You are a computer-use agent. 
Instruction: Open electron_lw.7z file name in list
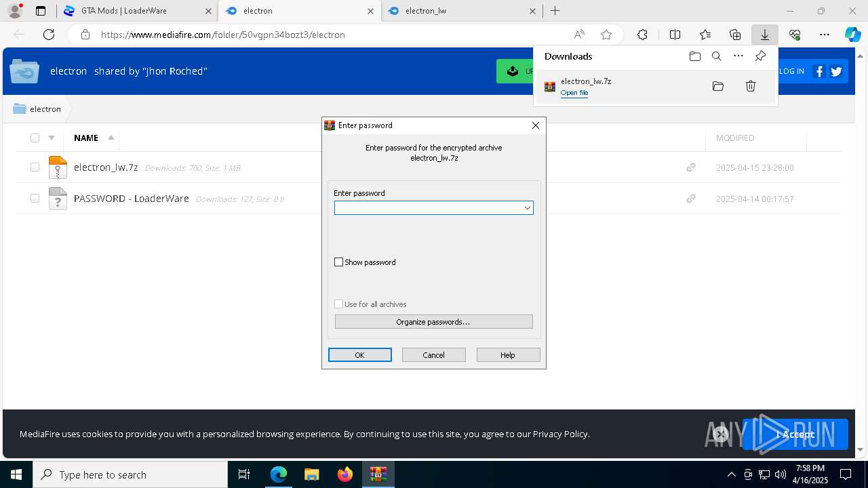[106, 167]
